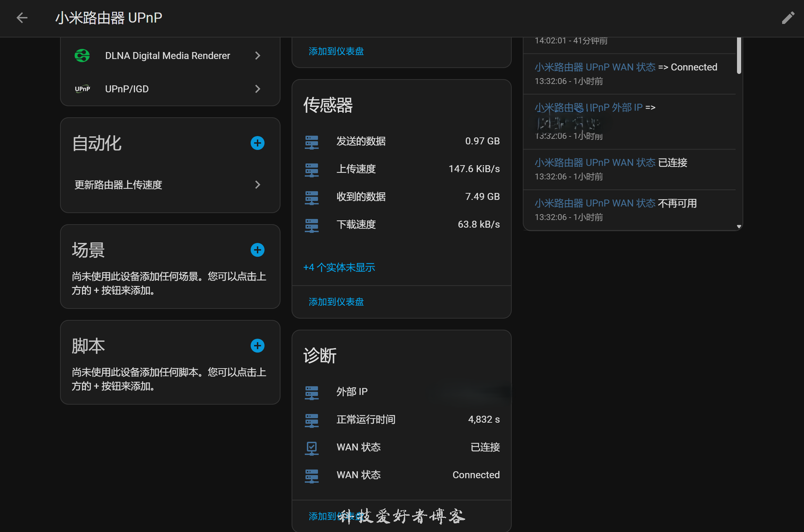Viewport: 804px width, 532px height.
Task: Open logbook link WAN 状态 已连接
Action: tap(595, 162)
